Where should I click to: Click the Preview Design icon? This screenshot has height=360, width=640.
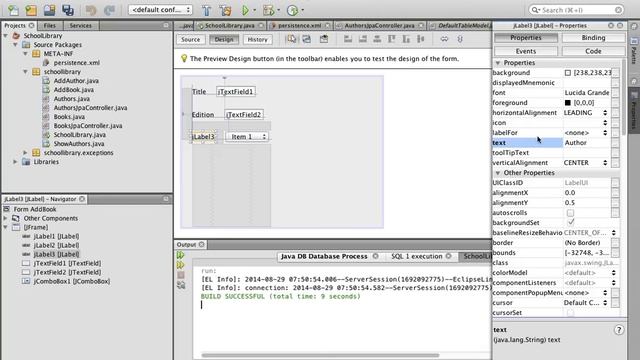(324, 39)
